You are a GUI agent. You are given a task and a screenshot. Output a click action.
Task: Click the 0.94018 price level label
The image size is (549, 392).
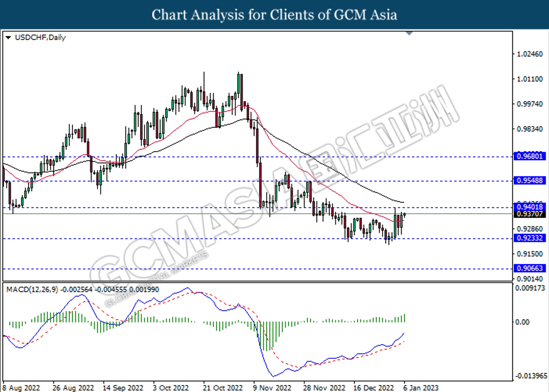[530, 207]
